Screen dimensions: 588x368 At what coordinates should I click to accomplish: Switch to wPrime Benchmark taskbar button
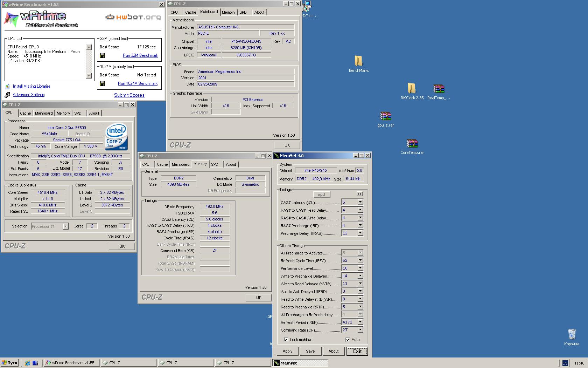coord(72,363)
